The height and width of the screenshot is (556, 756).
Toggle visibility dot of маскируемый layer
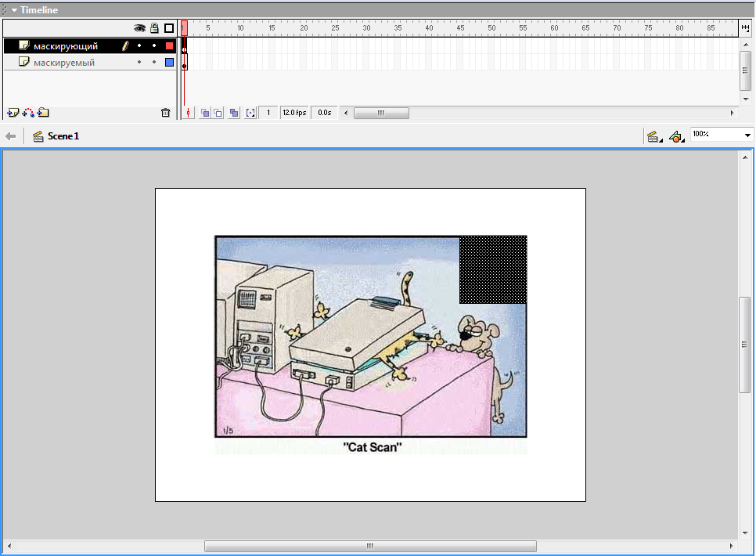pyautogui.click(x=139, y=63)
